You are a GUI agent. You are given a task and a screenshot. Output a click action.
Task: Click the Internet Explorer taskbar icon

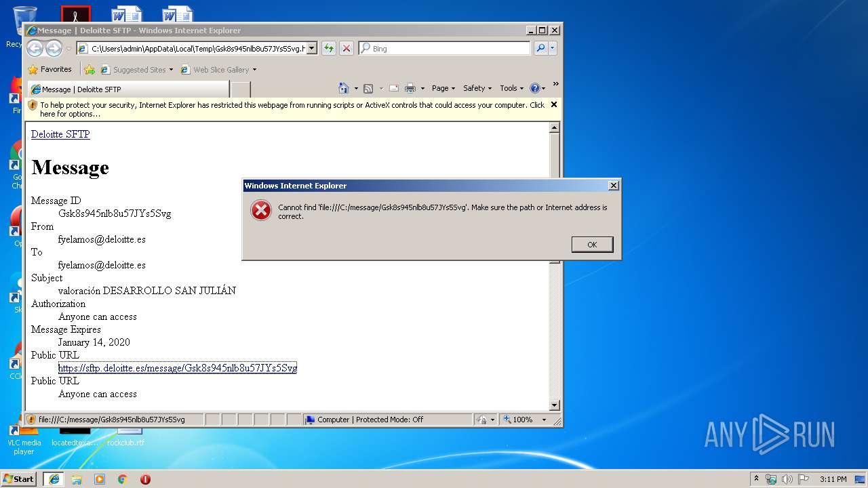point(54,479)
